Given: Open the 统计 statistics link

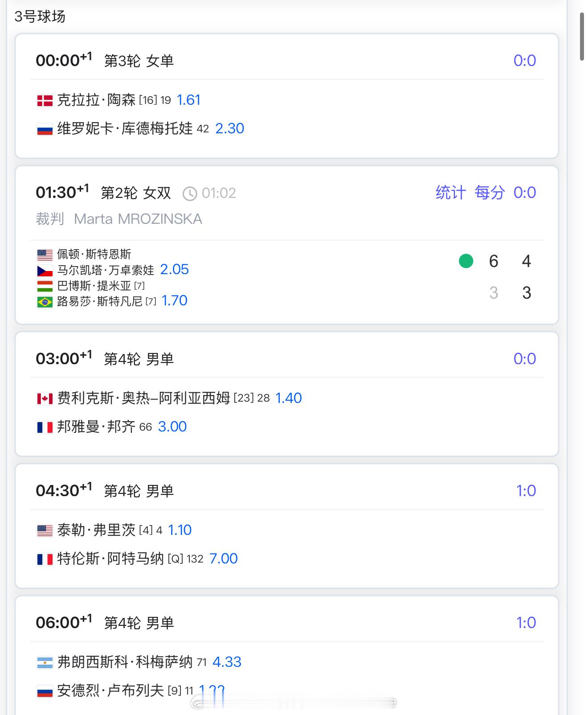Looking at the screenshot, I should click(451, 193).
